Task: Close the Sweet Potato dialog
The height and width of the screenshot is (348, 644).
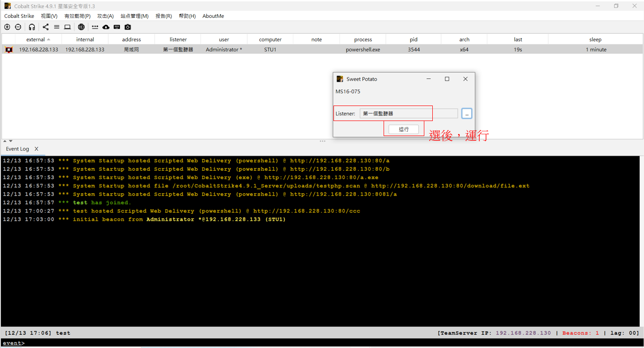Action: tap(465, 79)
